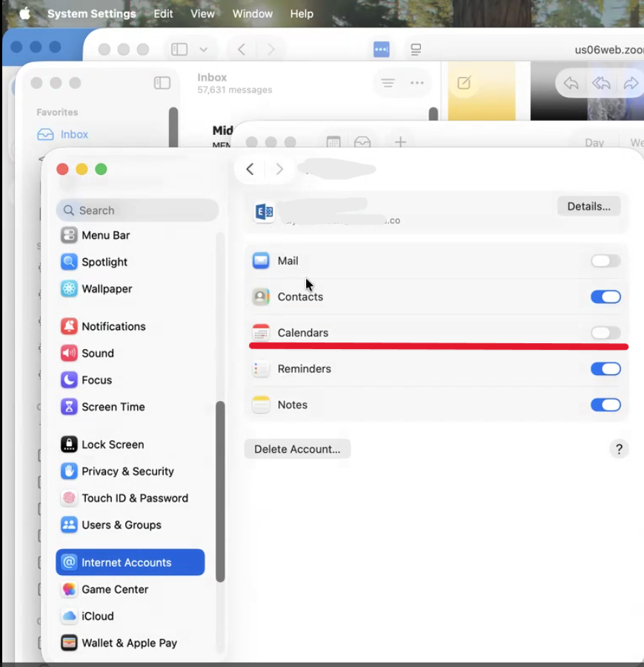644x667 pixels.
Task: Turn off the Notes toggle
Action: [x=605, y=405]
